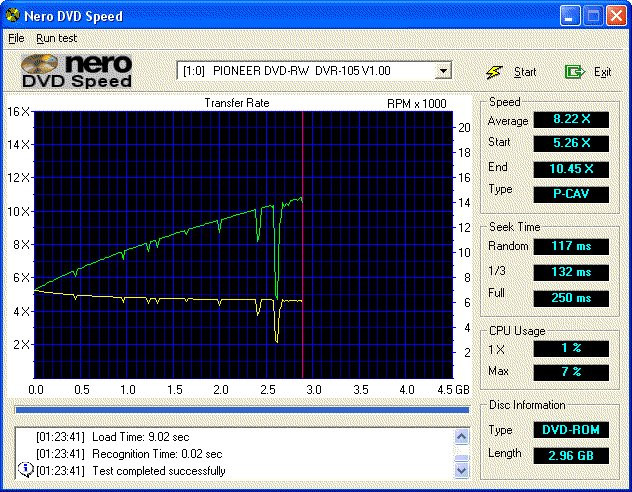Click the green Exit arrow icon
The width and height of the screenshot is (632, 492).
(x=575, y=72)
